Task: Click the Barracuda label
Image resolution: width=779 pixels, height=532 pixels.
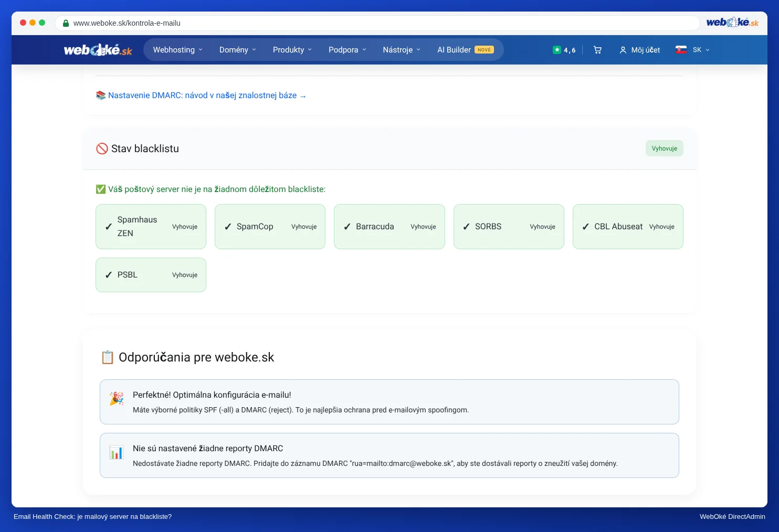Action: tap(375, 227)
